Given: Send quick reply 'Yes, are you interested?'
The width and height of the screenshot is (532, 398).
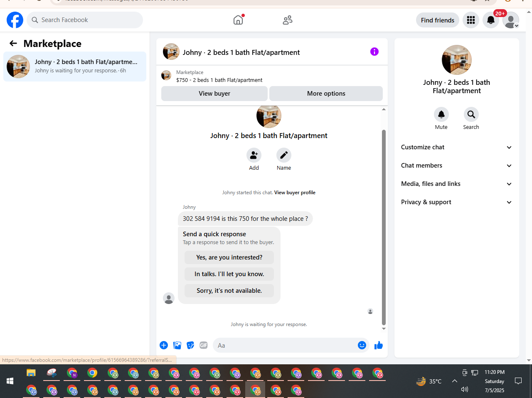Looking at the screenshot, I should click(x=229, y=257).
